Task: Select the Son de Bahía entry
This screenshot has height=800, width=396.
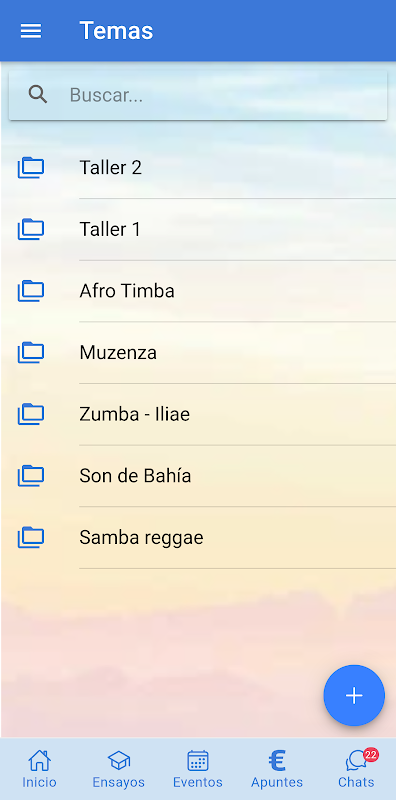Action: 198,476
